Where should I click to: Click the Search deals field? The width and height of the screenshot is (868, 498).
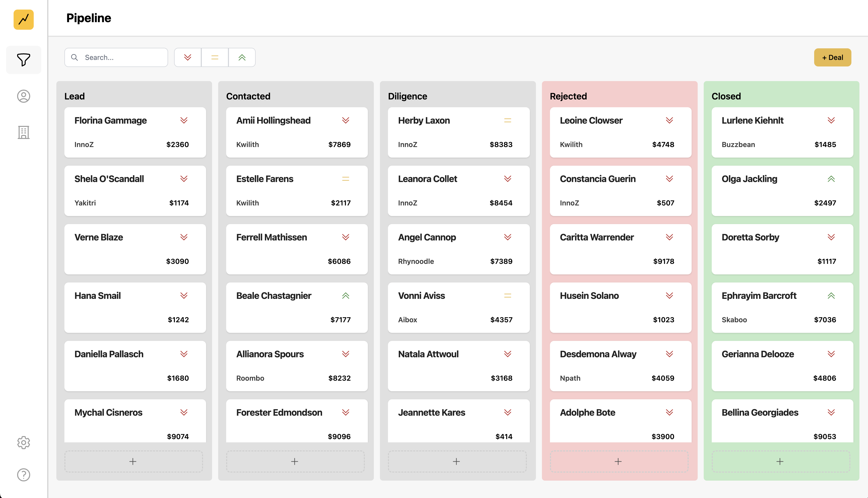116,57
